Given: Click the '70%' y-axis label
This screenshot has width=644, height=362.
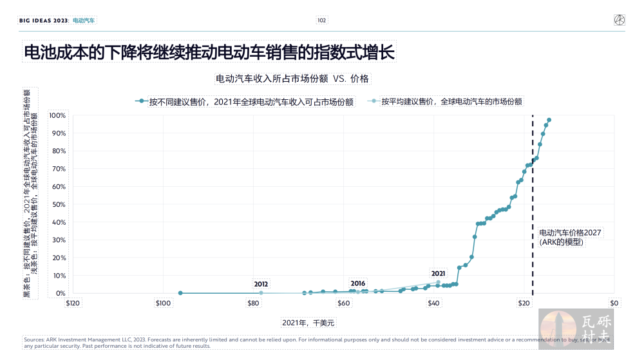Looking at the screenshot, I should (x=59, y=169).
